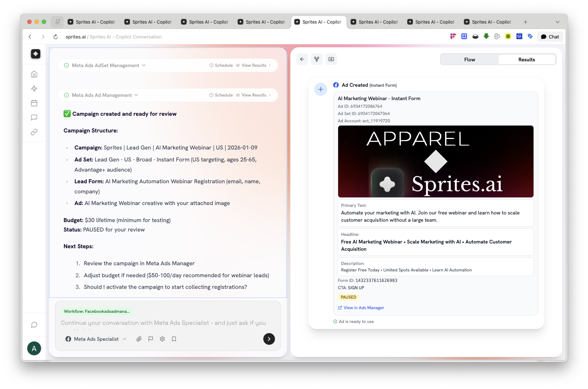Click the Workflow: Facebookadsadmana... tag
The width and height of the screenshot is (588, 389).
tap(97, 311)
